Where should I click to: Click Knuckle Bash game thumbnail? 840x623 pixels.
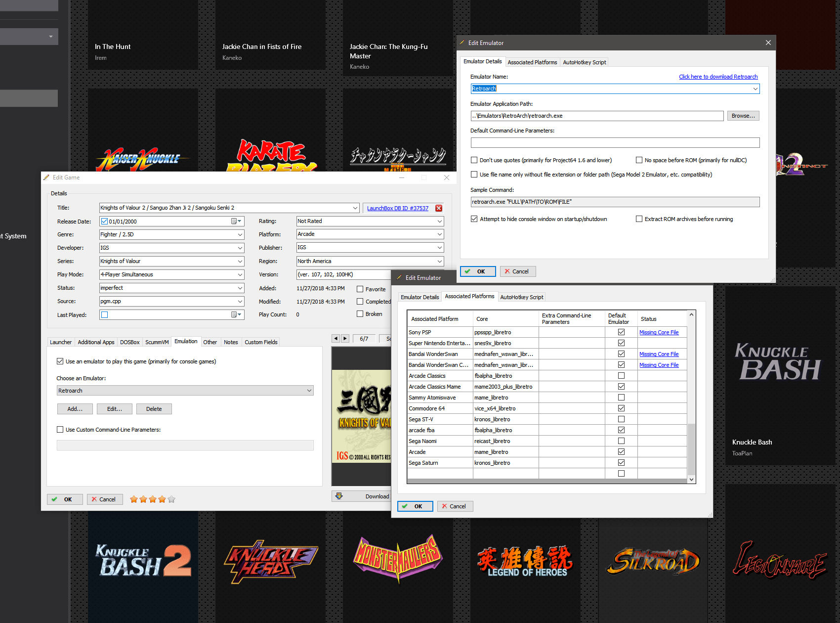click(780, 375)
